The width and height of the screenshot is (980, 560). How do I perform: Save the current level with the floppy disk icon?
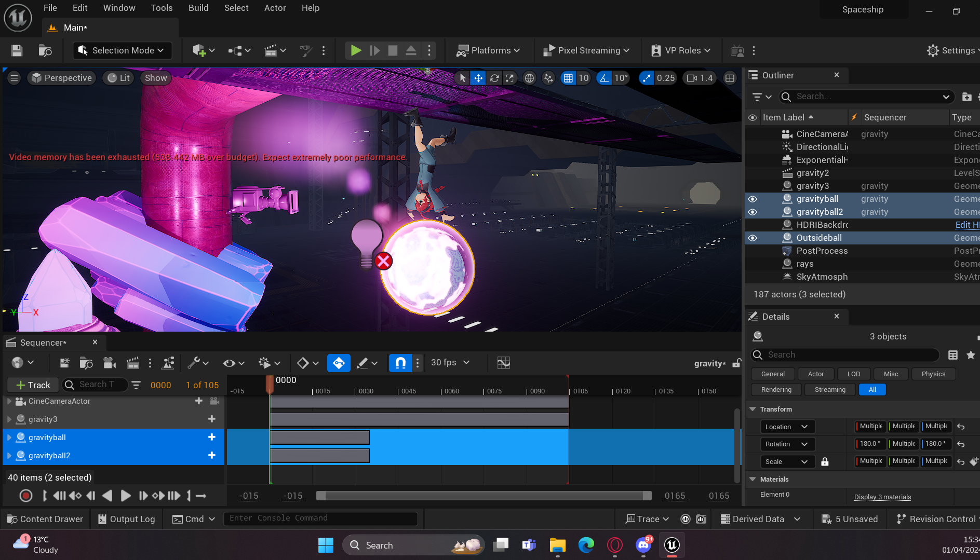click(x=17, y=50)
